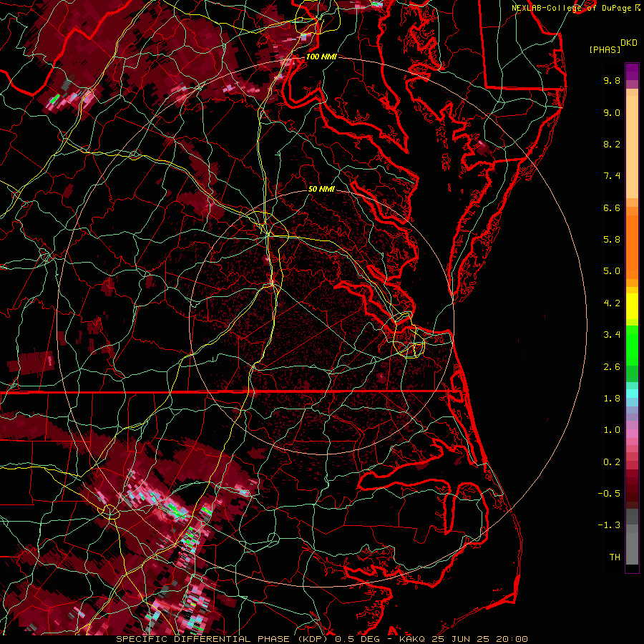Click the 6.6 legend value
Image resolution: width=644 pixels, height=644 pixels.
[612, 208]
